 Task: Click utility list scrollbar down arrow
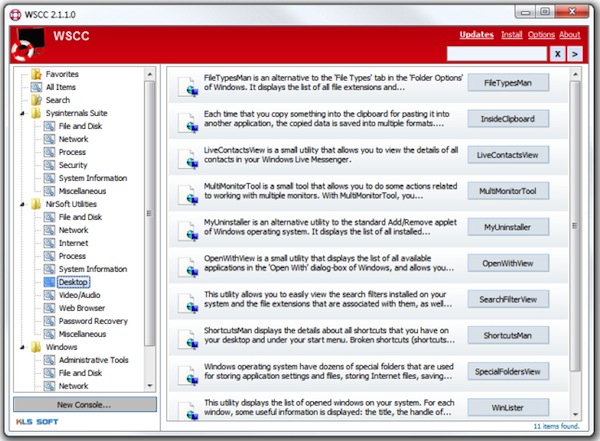pos(575,414)
